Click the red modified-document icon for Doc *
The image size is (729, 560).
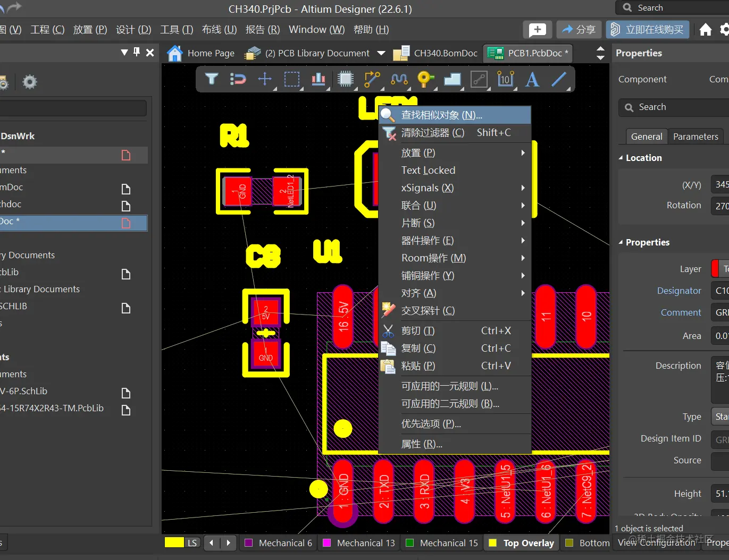click(126, 223)
